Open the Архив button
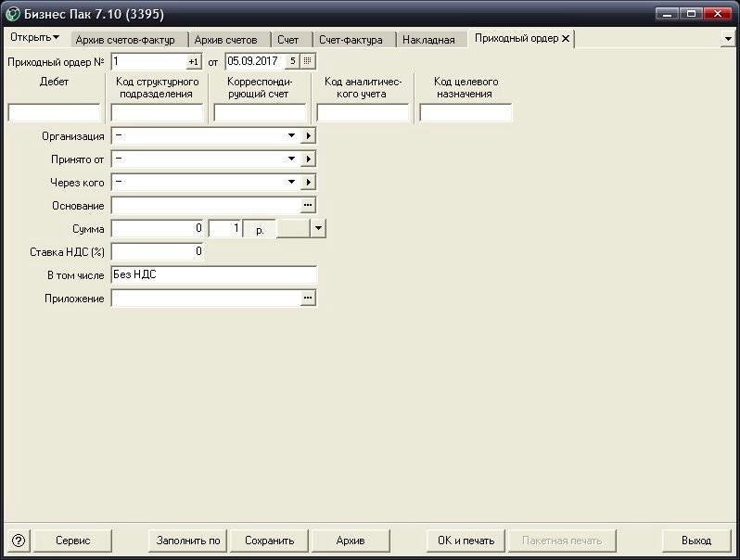 coord(351,541)
